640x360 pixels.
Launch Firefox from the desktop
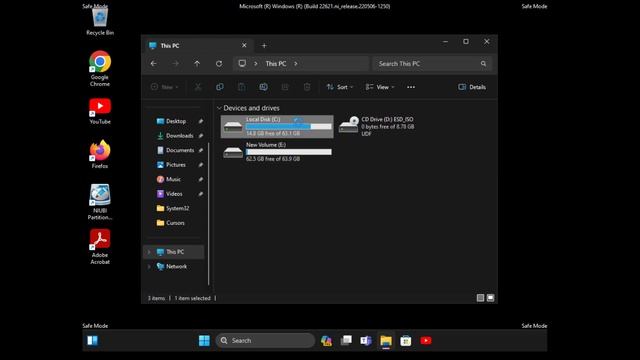click(100, 154)
